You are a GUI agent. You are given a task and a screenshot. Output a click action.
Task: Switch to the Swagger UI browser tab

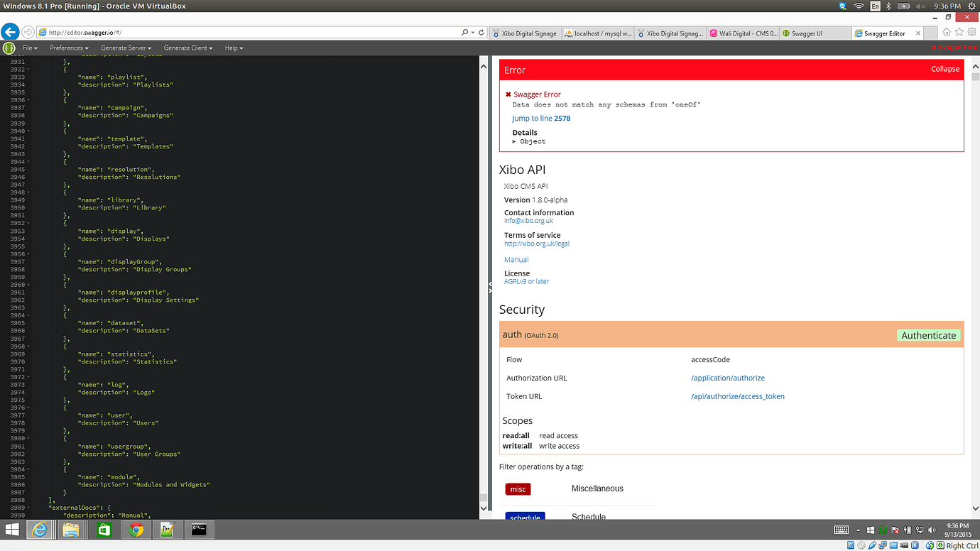815,33
